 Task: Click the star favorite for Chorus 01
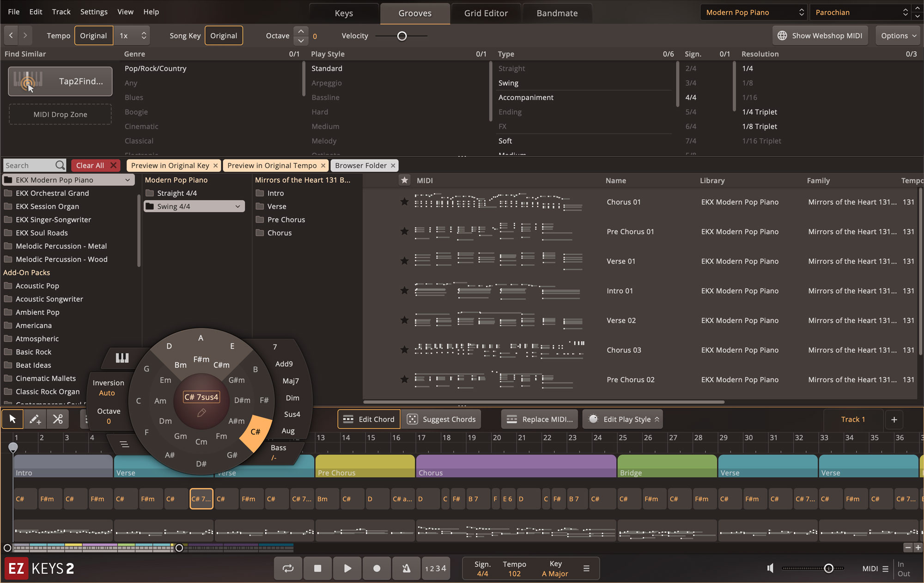pyautogui.click(x=404, y=202)
